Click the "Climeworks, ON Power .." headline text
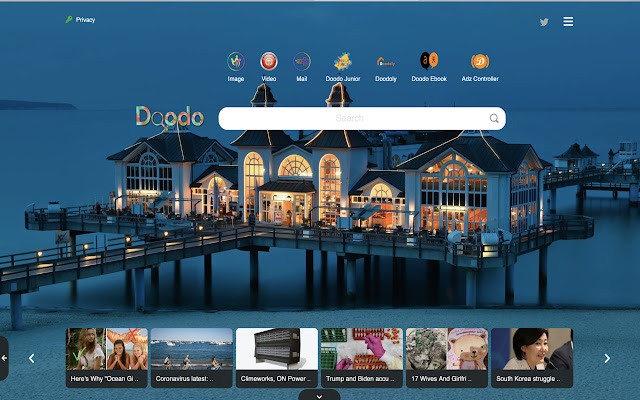The height and width of the screenshot is (400, 640). pyautogui.click(x=276, y=379)
